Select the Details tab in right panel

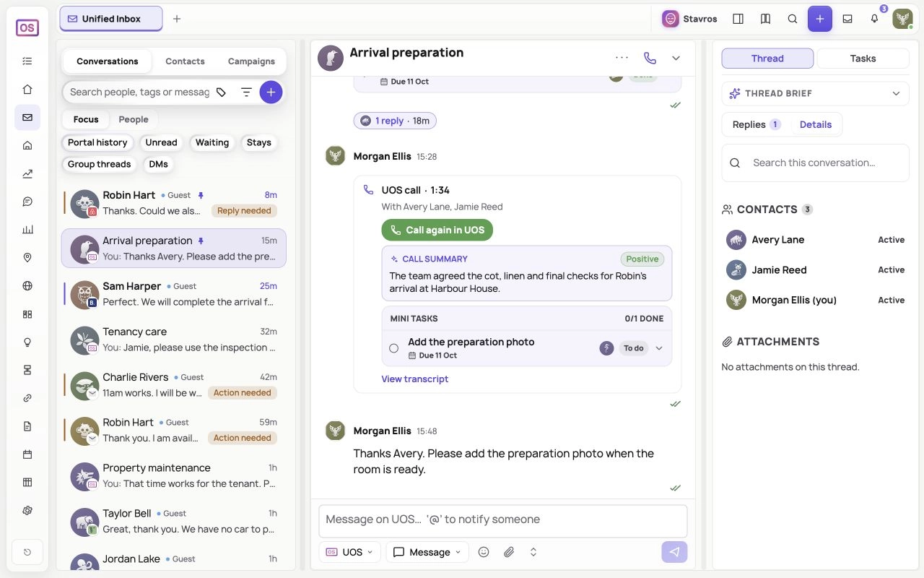pyautogui.click(x=816, y=124)
